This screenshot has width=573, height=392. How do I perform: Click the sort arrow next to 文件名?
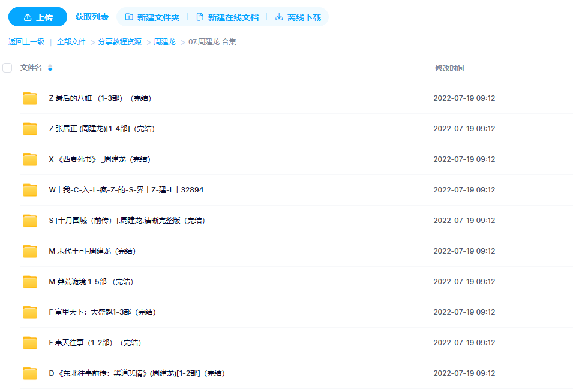coord(50,68)
